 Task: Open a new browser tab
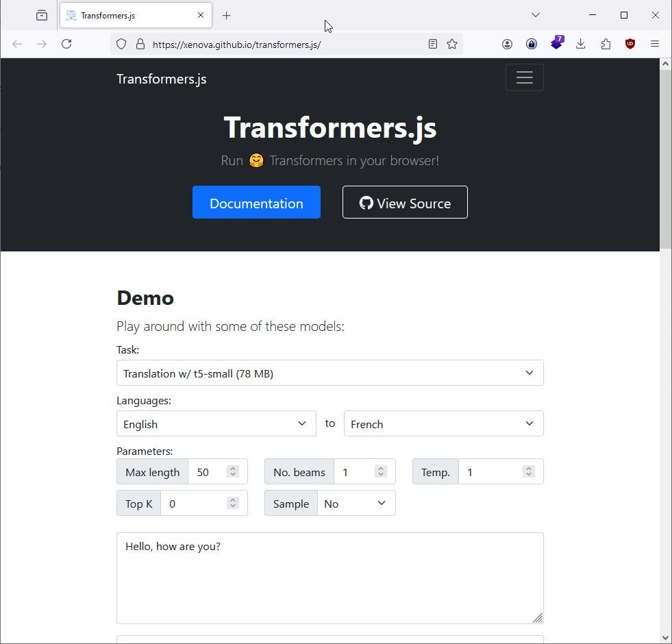[227, 16]
